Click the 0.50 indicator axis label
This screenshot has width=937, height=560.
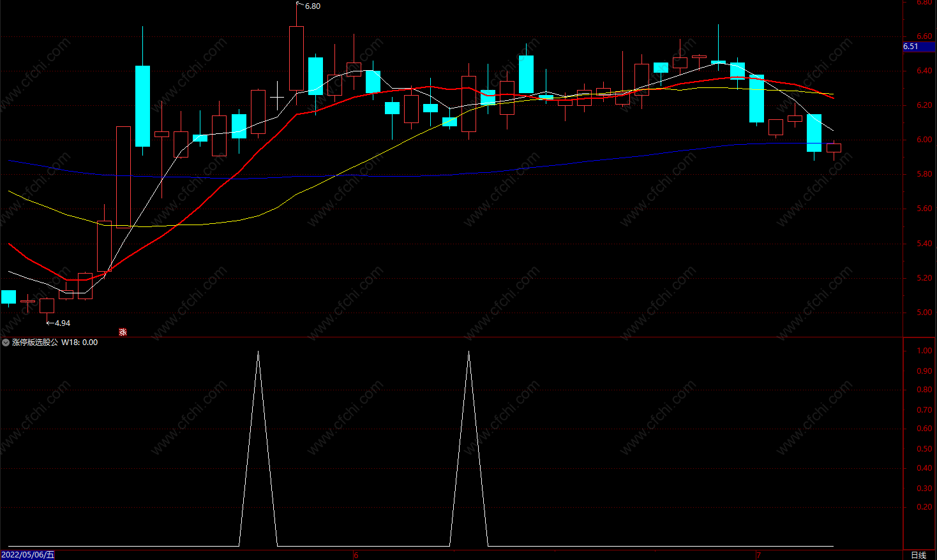click(924, 449)
